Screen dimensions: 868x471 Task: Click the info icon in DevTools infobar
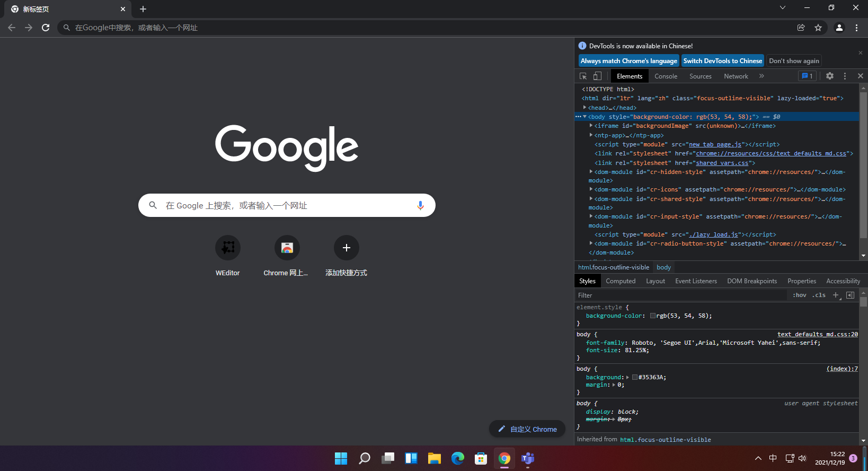tap(582, 46)
